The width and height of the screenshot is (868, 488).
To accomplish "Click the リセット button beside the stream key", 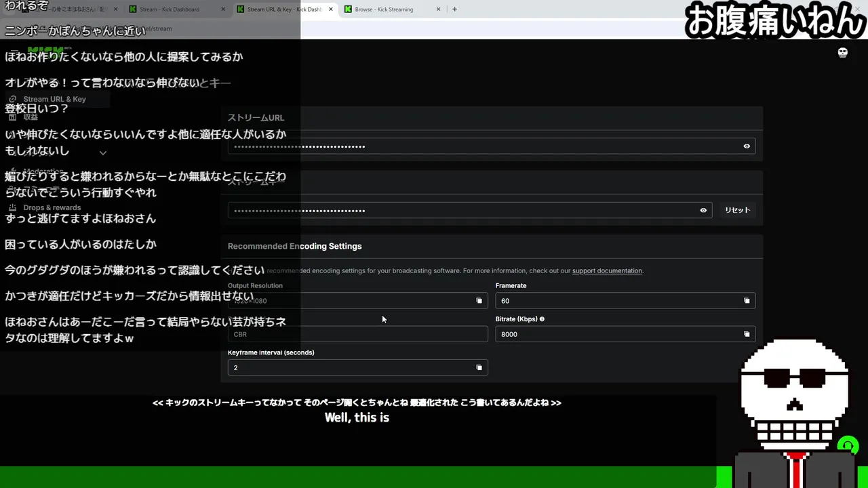I will point(737,210).
